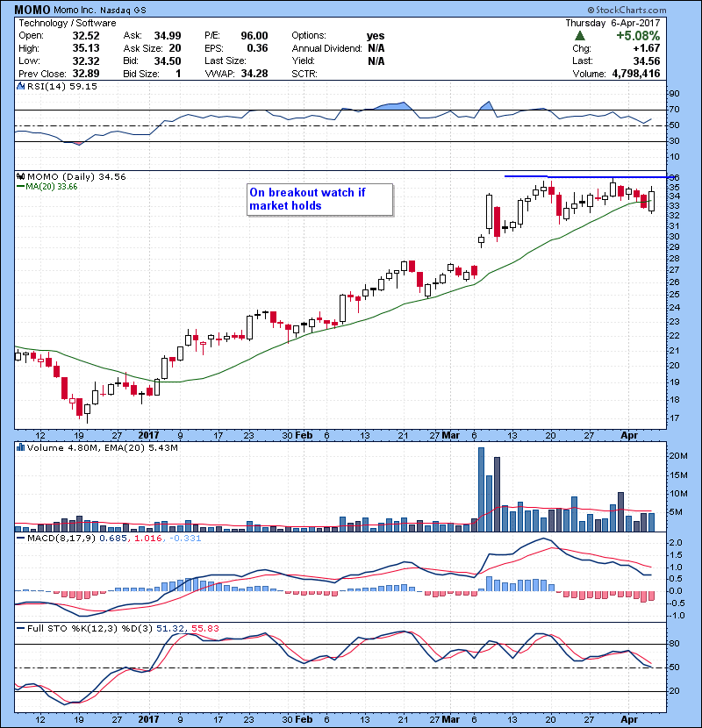
Task: Click the MA(20) 33.66 legend
Action: (x=47, y=187)
